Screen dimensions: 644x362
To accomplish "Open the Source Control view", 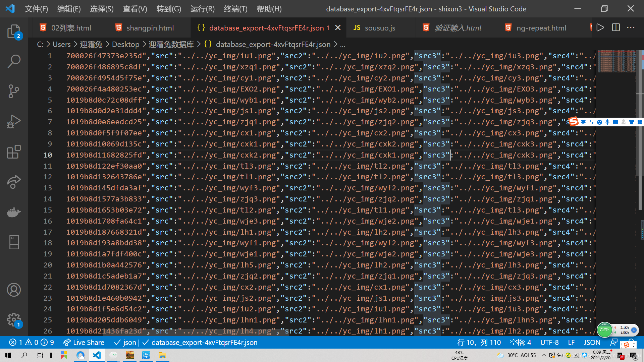I will (14, 91).
